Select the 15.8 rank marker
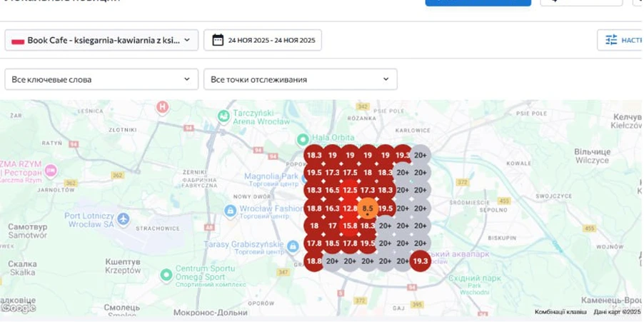Image resolution: width=644 pixels, height=322 pixels. click(x=350, y=226)
